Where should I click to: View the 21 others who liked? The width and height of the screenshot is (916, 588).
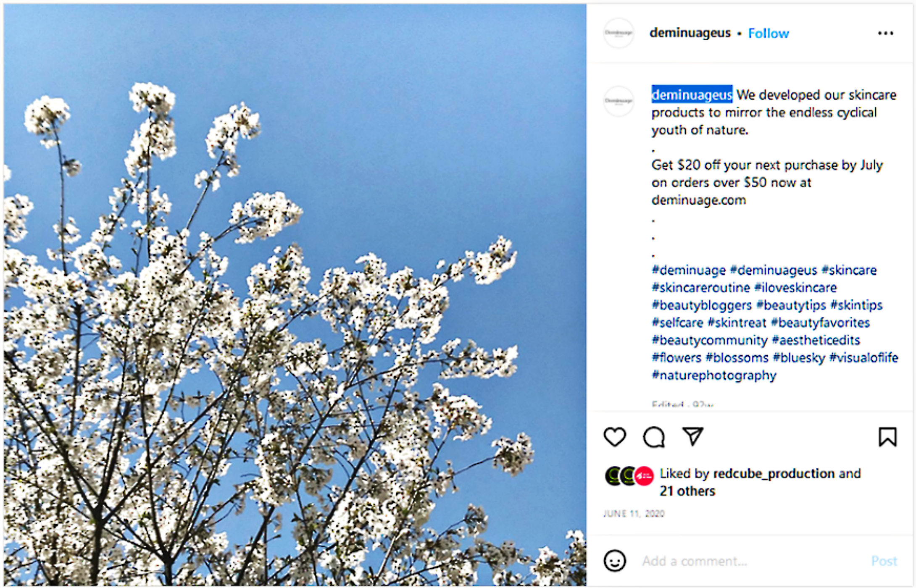tap(687, 491)
